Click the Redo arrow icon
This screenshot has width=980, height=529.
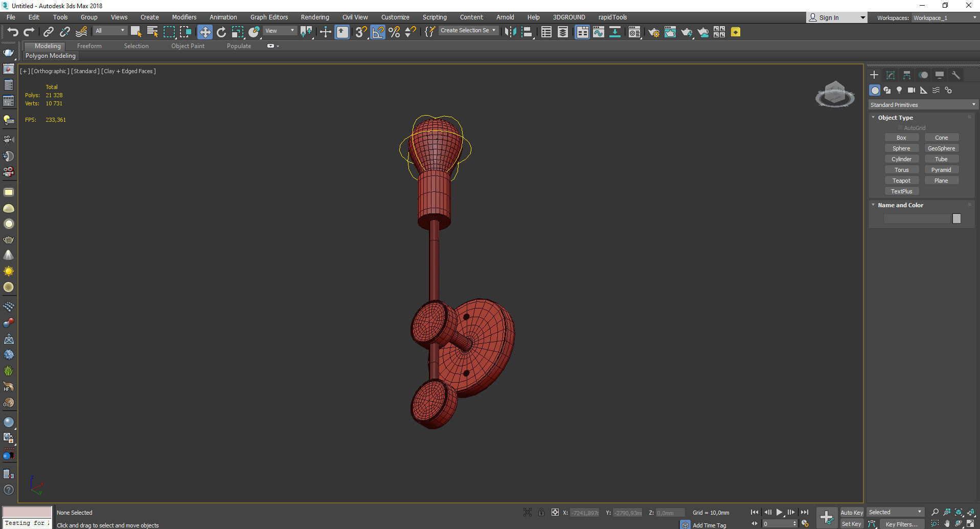(x=29, y=32)
